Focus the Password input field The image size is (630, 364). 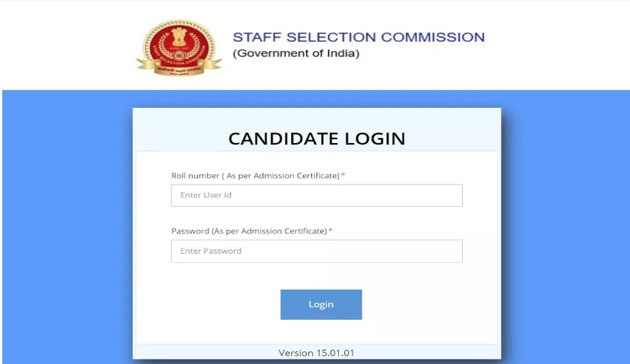tap(316, 251)
